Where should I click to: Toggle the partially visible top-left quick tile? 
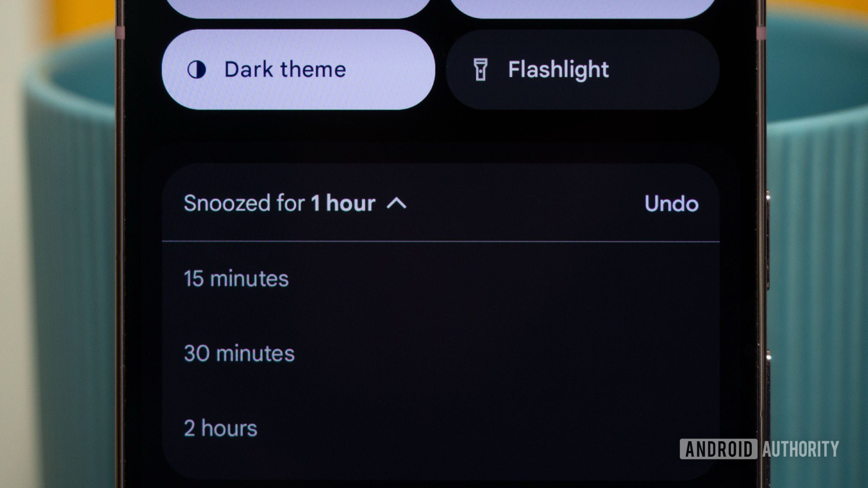pyautogui.click(x=298, y=8)
